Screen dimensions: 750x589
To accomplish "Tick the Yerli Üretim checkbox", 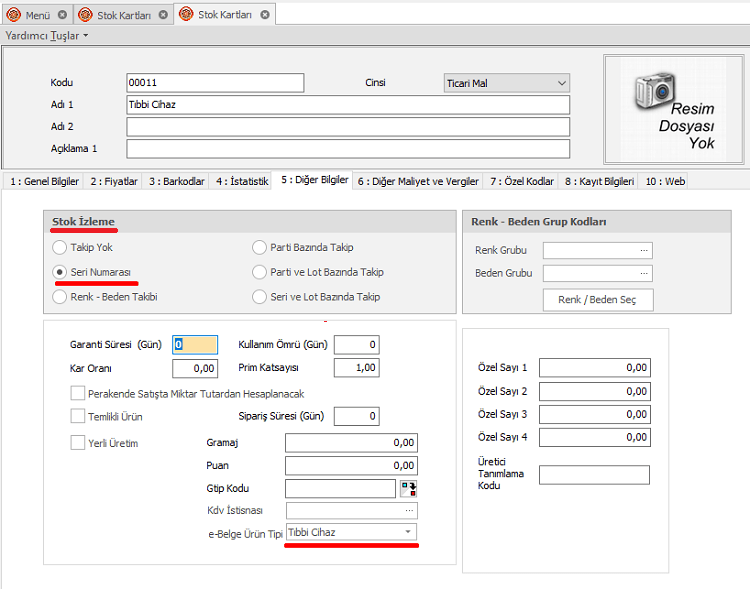I will coord(78,443).
